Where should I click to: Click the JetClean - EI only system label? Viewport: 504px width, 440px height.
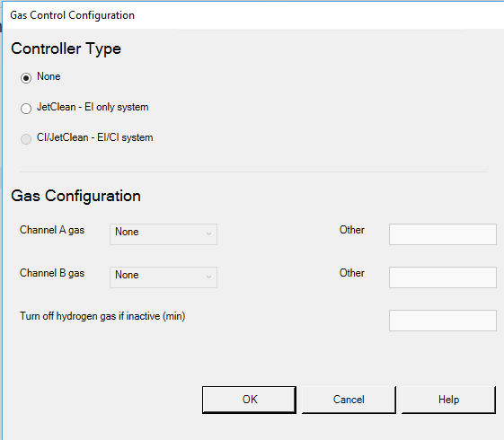click(x=93, y=107)
